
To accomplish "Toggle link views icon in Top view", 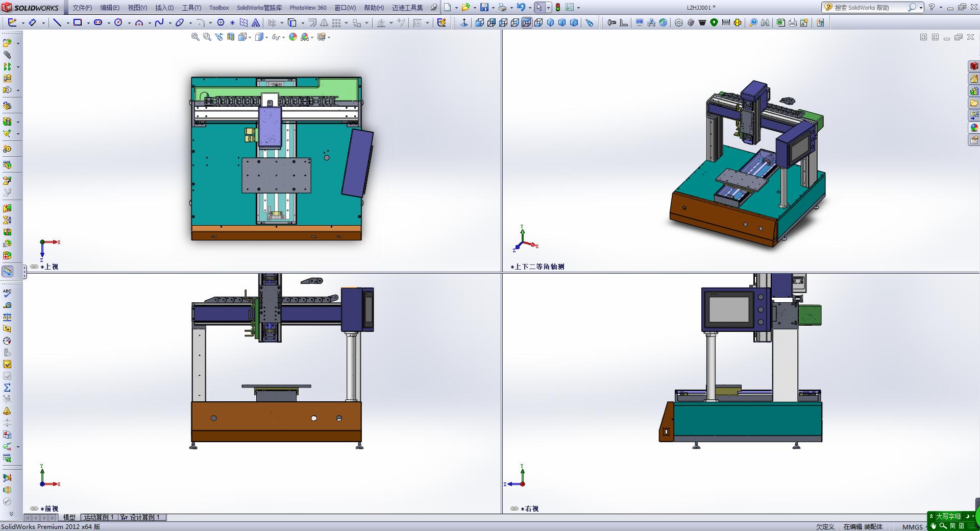I will 34,267.
